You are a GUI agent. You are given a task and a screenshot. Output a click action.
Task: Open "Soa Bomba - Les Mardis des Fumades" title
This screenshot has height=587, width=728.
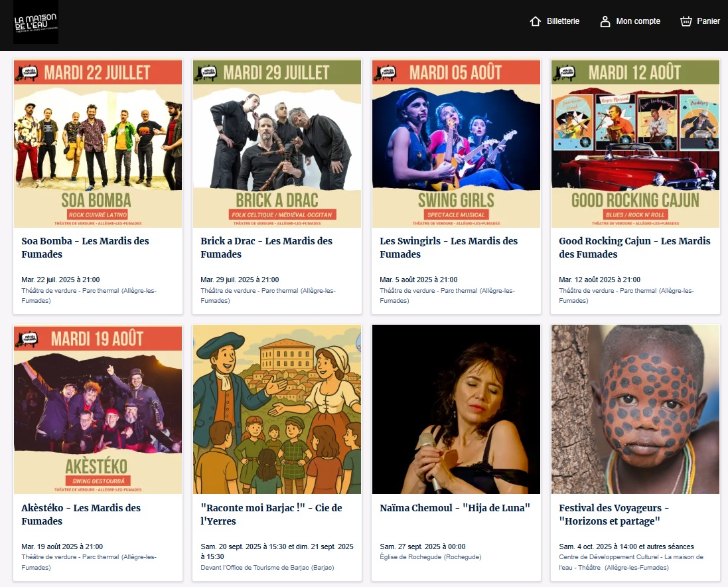coord(85,247)
